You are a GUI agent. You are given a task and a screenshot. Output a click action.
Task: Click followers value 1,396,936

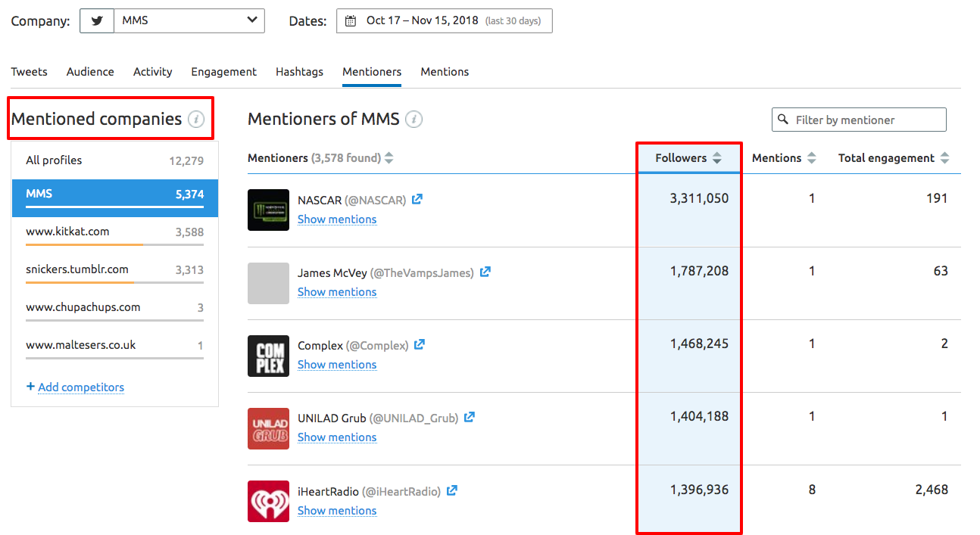point(699,490)
